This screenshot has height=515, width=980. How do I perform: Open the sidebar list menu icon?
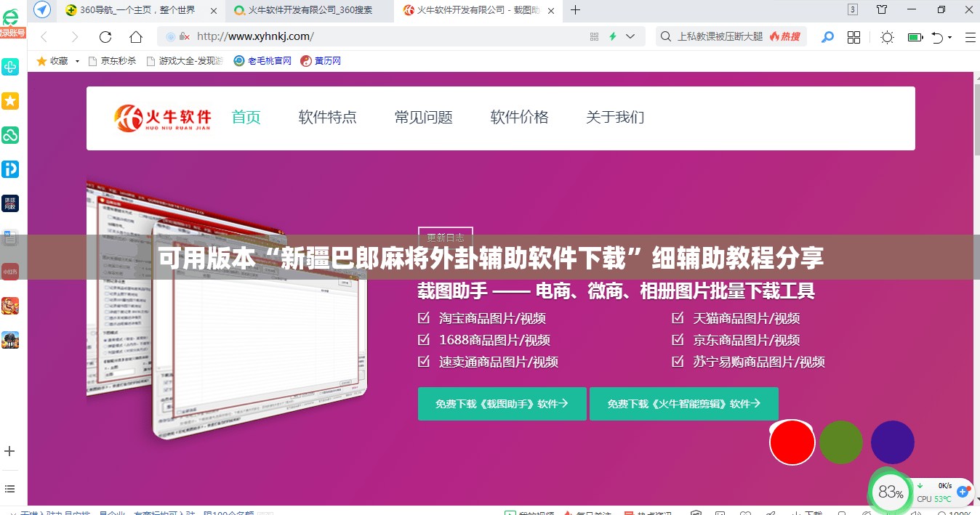pos(10,489)
